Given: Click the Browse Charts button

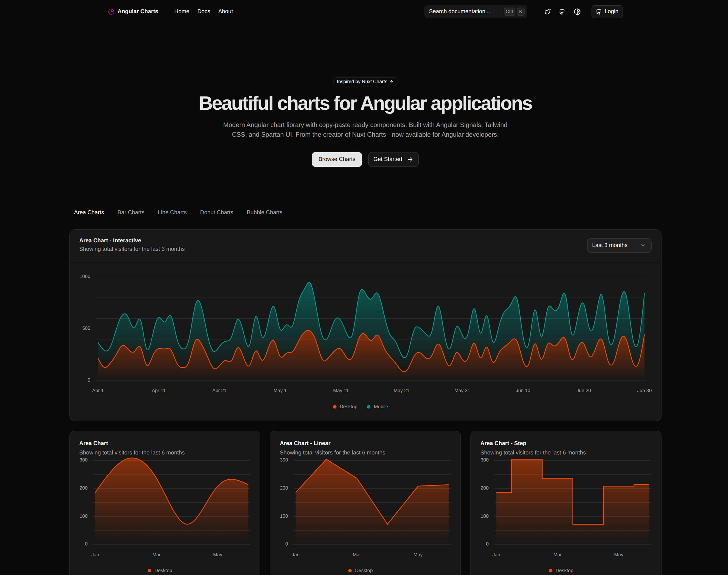Looking at the screenshot, I should pos(337,159).
